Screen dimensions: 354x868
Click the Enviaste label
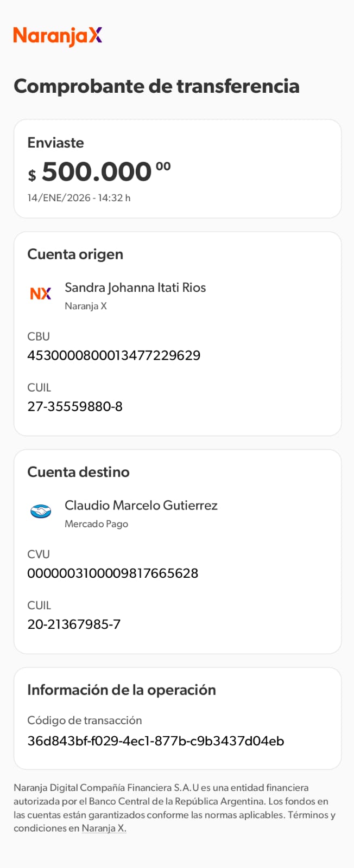click(55, 143)
